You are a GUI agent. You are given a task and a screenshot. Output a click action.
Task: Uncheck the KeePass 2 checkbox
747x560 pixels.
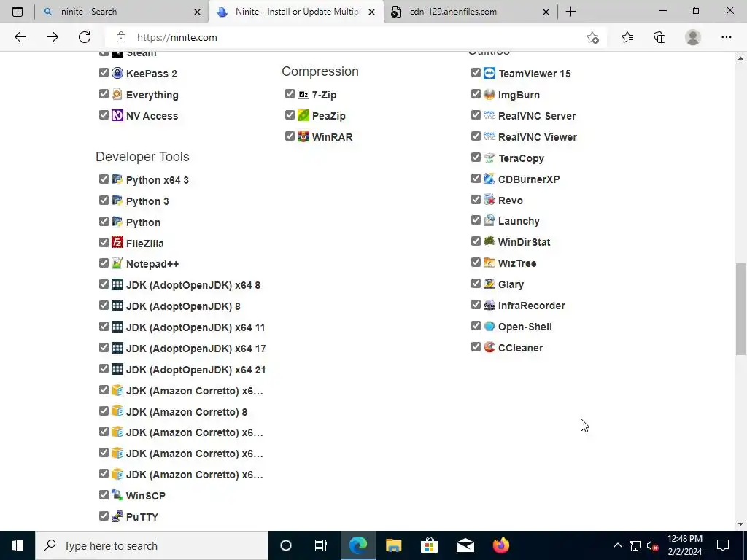[x=104, y=72]
